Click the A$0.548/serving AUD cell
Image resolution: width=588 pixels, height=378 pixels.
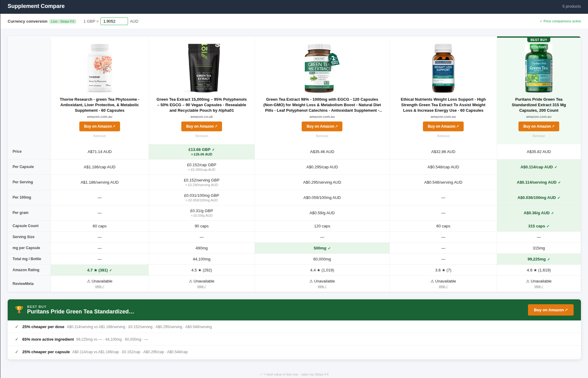point(443,182)
